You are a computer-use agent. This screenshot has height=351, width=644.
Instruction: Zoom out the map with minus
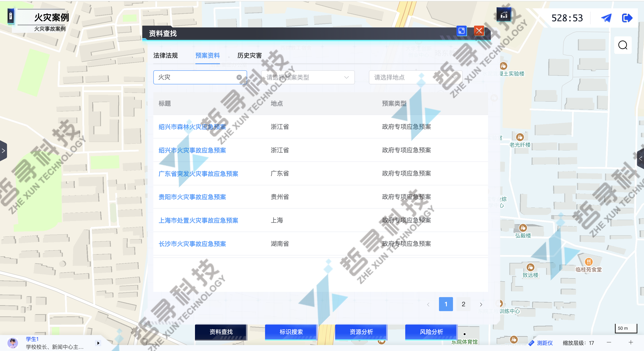pos(609,342)
